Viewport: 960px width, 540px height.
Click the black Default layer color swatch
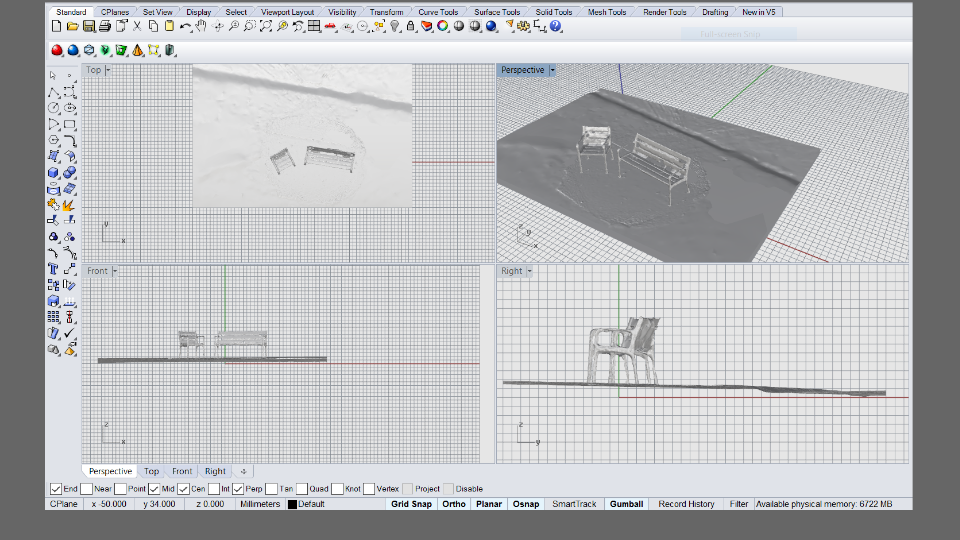click(x=292, y=504)
